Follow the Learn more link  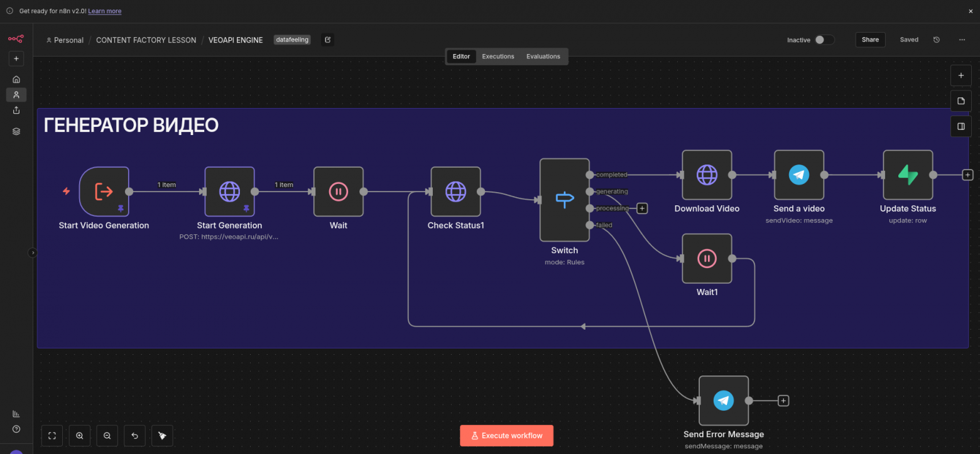pos(104,11)
